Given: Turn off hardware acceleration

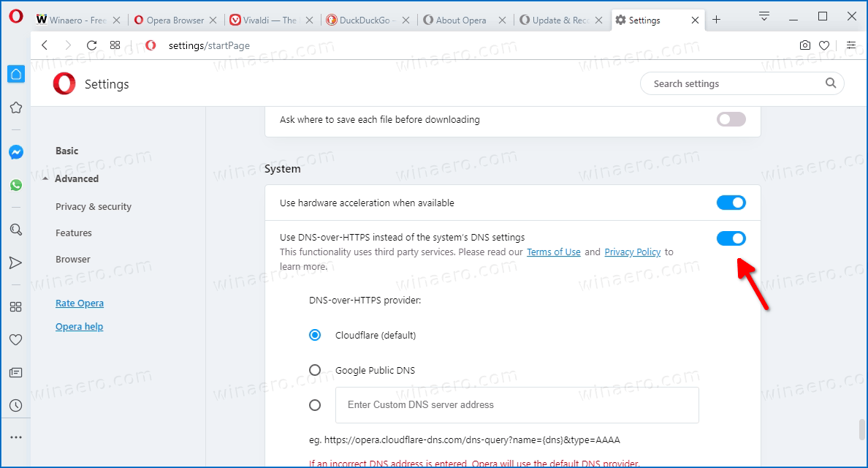Looking at the screenshot, I should [x=731, y=203].
